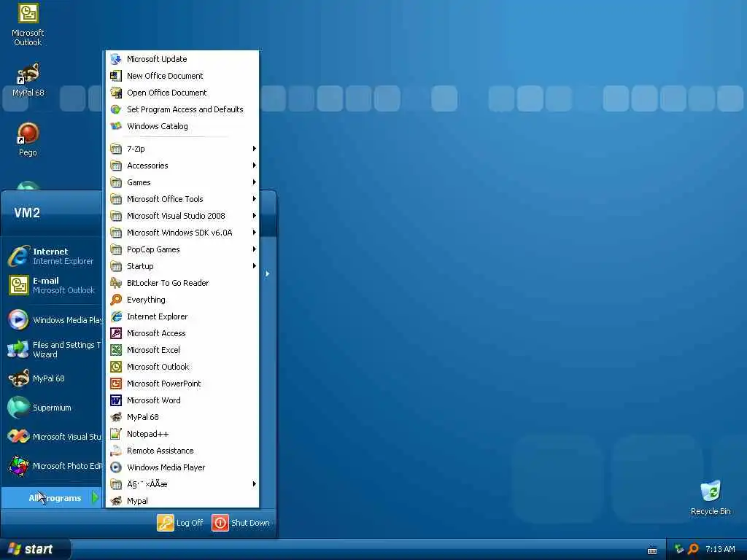Expand the garbled-name folder above Mypal
The image size is (747, 560).
(182, 484)
